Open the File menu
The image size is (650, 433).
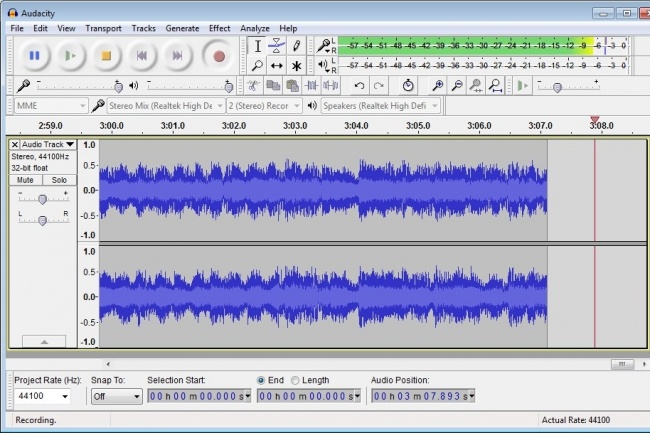pos(17,28)
